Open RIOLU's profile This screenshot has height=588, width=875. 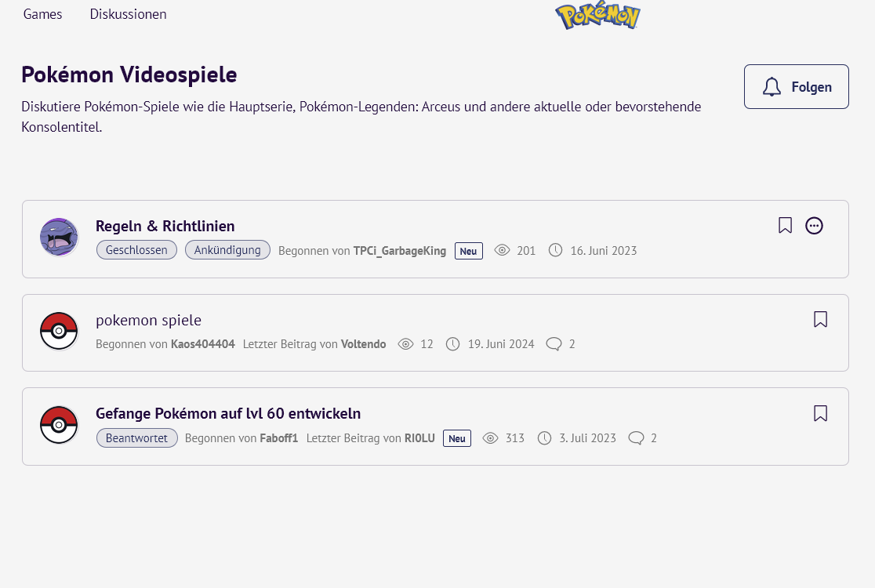point(419,438)
